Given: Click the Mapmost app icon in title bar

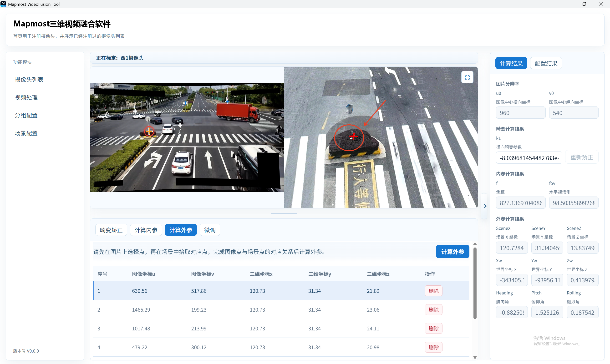Looking at the screenshot, I should [x=3, y=4].
